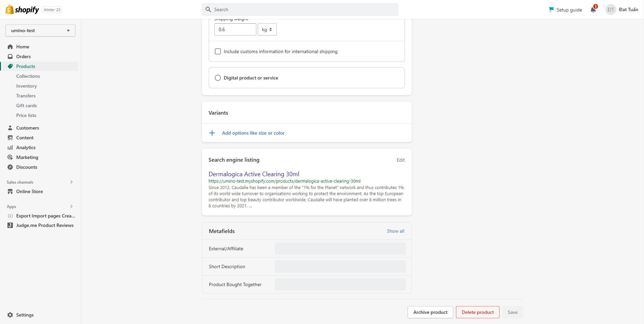
Task: Open Settings gear in sidebar
Action: coord(10,315)
